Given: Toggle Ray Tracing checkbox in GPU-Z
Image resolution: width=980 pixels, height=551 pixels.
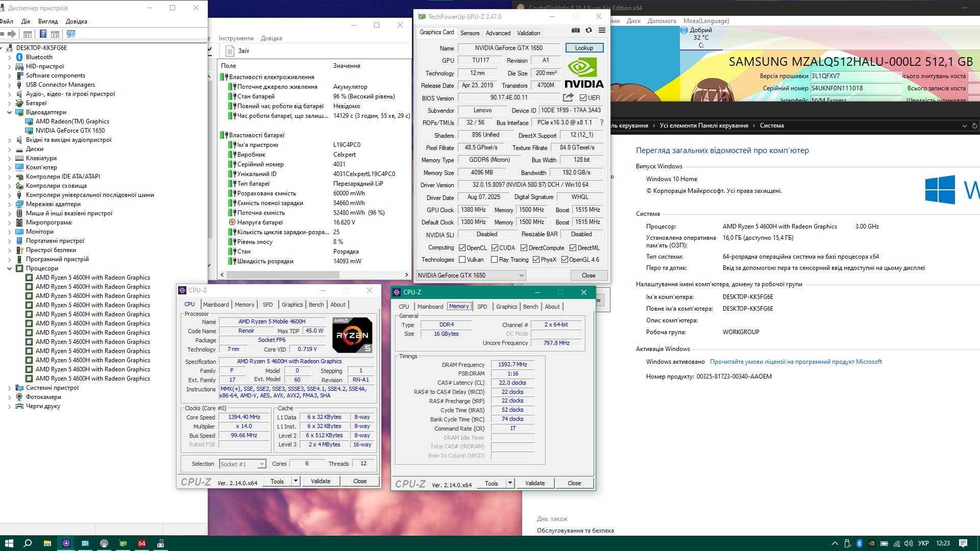Looking at the screenshot, I should [494, 260].
